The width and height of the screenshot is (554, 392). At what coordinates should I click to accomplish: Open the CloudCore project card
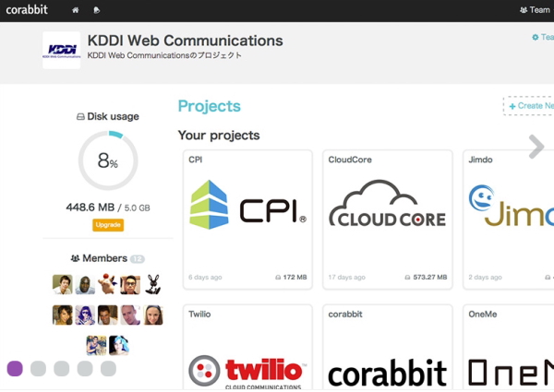pyautogui.click(x=388, y=219)
